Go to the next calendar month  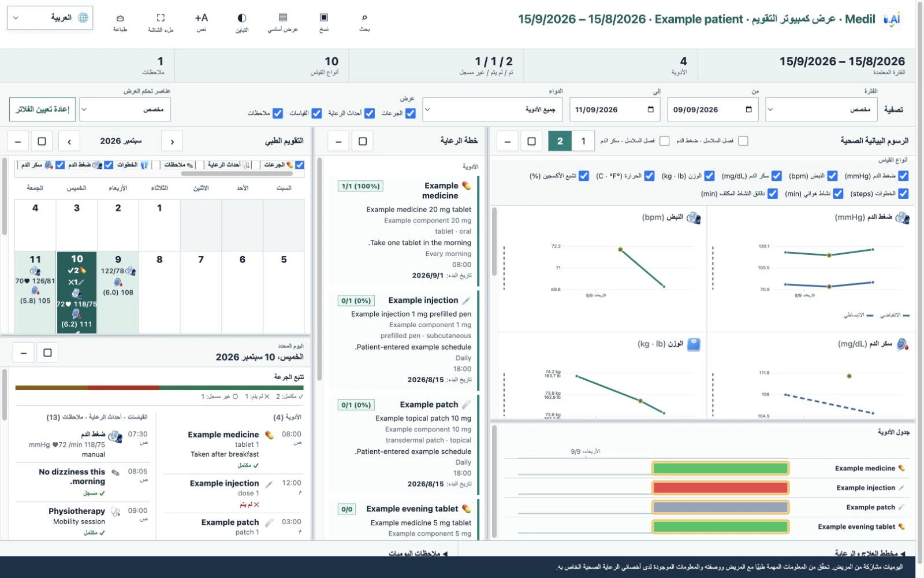(69, 141)
